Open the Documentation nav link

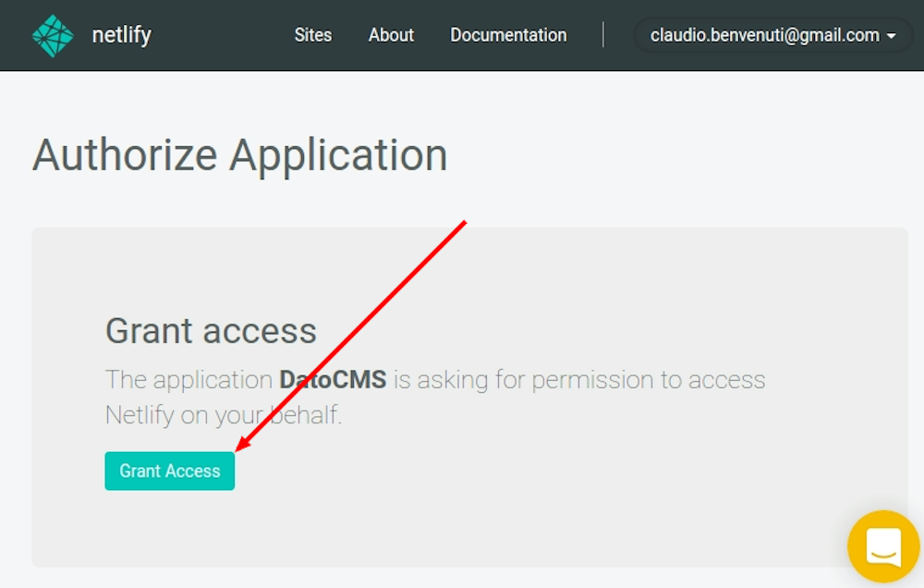click(x=508, y=35)
